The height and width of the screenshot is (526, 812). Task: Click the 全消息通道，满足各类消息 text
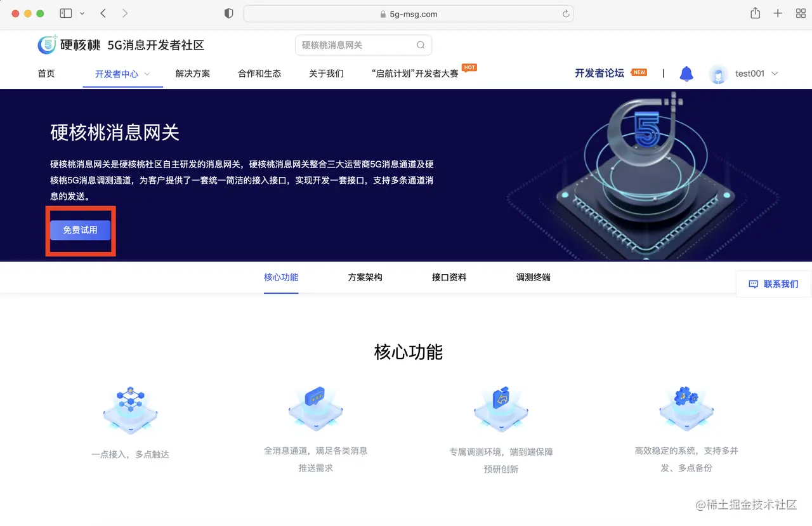coord(316,451)
